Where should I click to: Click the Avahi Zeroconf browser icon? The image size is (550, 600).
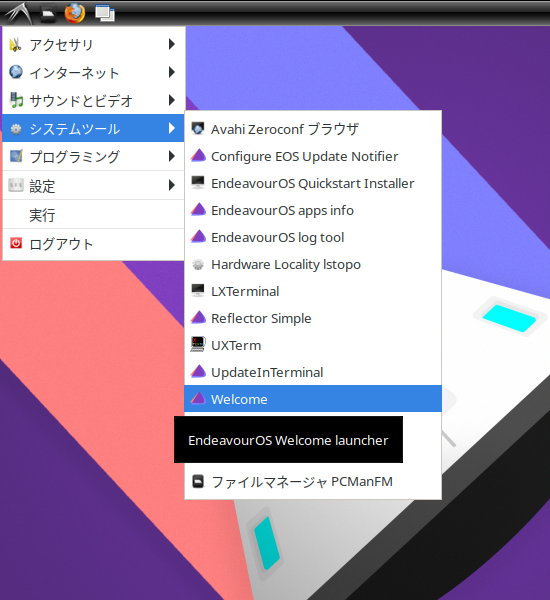pos(198,129)
